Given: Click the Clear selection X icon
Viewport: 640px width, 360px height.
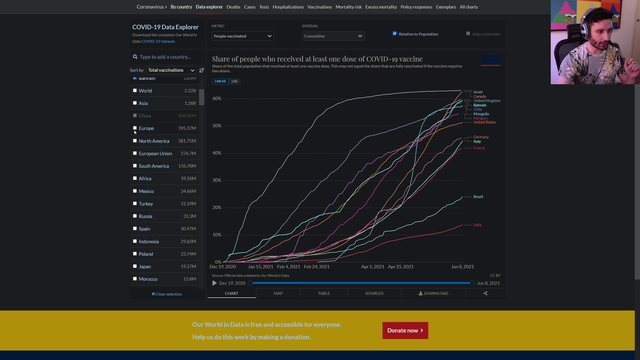Looking at the screenshot, I should click(153, 294).
